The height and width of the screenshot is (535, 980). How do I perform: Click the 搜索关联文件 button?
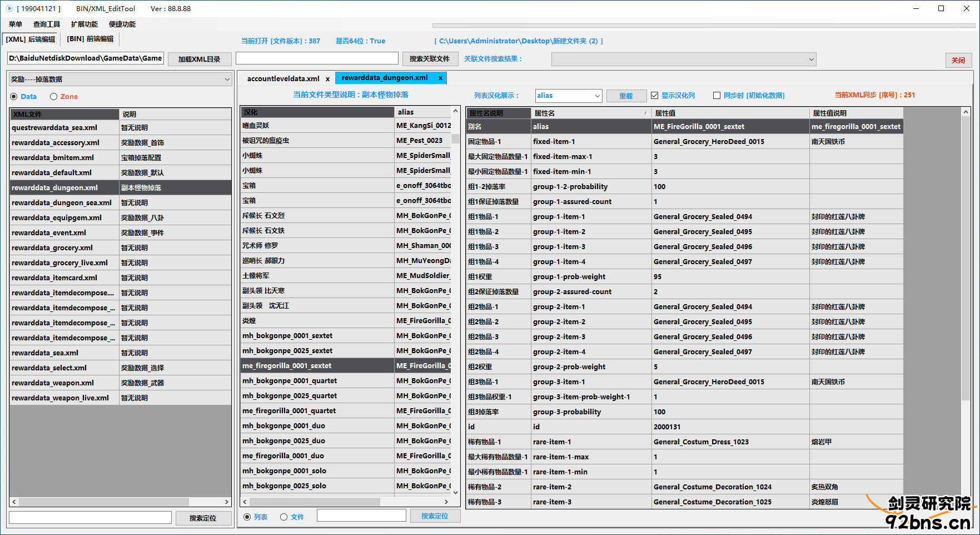click(x=430, y=59)
